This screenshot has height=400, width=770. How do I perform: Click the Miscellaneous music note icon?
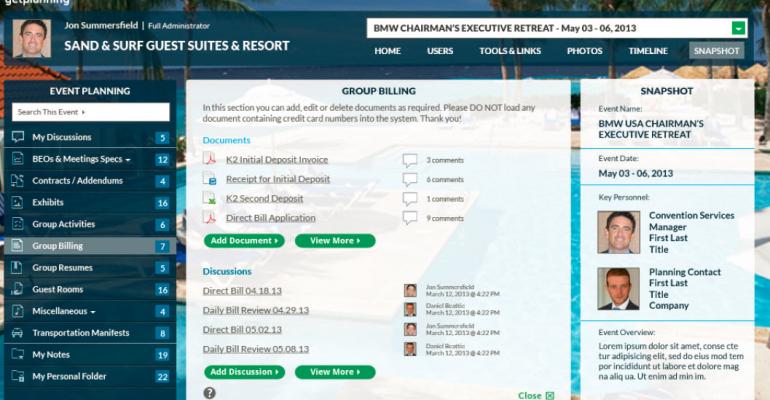point(18,311)
